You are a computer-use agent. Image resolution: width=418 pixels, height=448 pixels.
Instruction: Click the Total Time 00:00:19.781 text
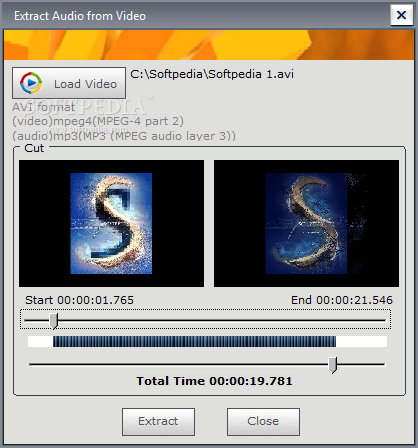[214, 381]
